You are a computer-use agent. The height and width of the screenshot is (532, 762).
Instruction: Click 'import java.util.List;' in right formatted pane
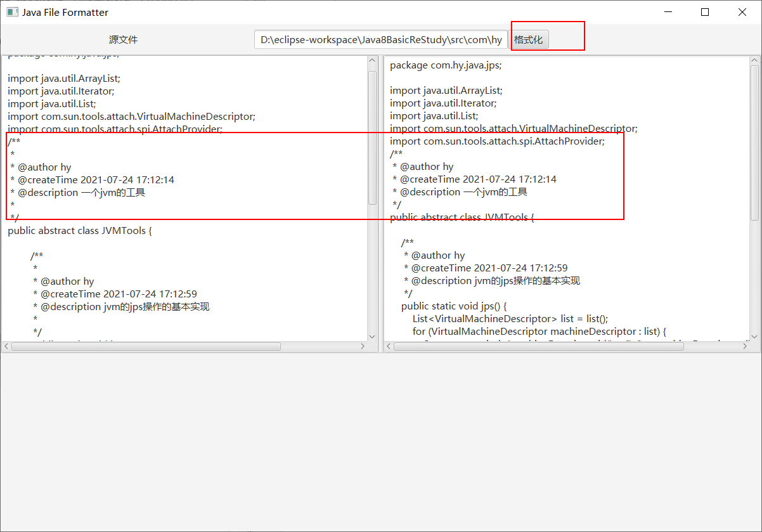point(434,115)
